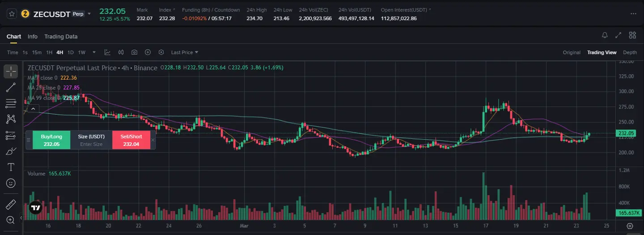Select the 1H time interval
The image size is (644, 235).
49,52
